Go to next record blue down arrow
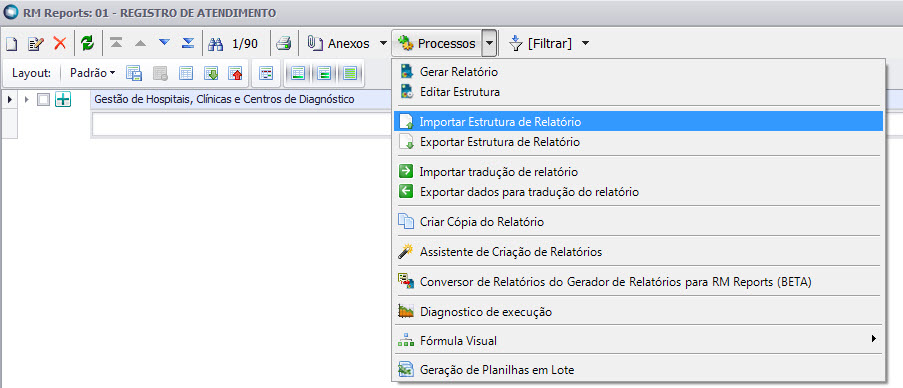This screenshot has height=388, width=903. (x=165, y=43)
